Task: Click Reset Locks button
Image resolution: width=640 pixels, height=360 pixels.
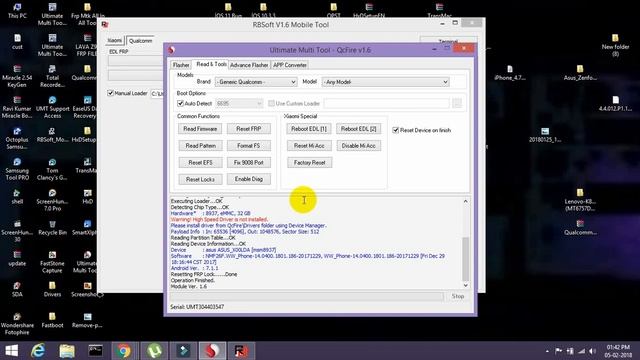Action: [200, 179]
